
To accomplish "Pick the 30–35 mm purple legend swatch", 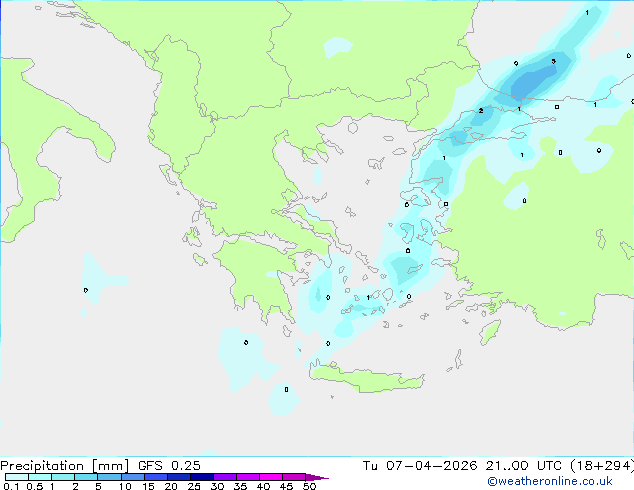I will pyautogui.click(x=225, y=477).
